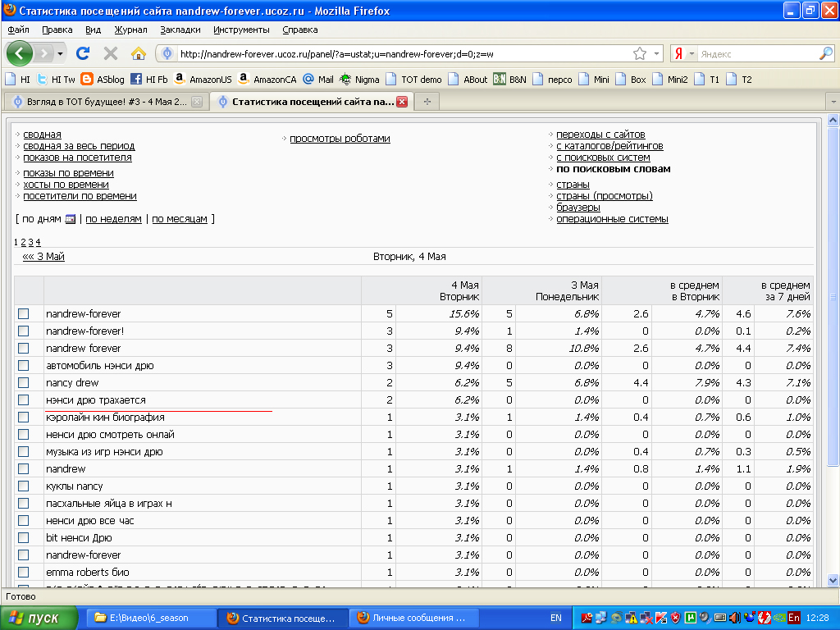Click the page scrollbar down arrow
This screenshot has width=840, height=630.
pos(833,580)
